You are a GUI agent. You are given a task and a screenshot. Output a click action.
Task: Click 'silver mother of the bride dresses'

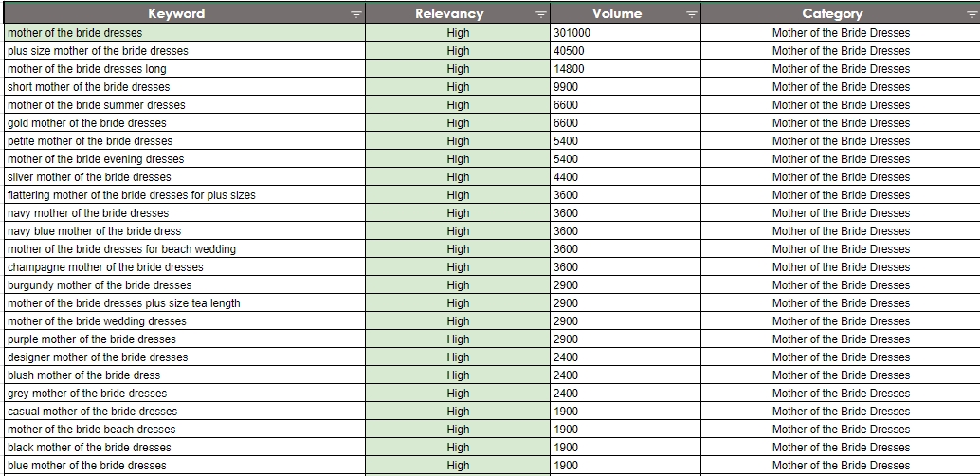[185, 177]
